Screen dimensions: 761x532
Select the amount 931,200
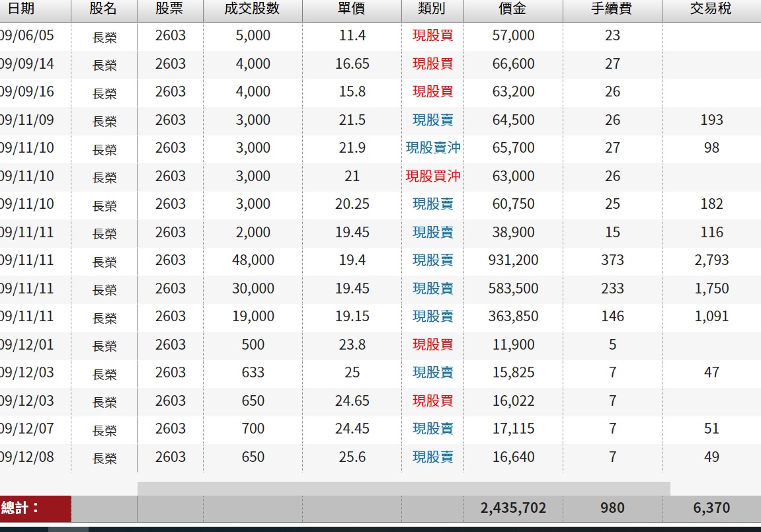514,260
